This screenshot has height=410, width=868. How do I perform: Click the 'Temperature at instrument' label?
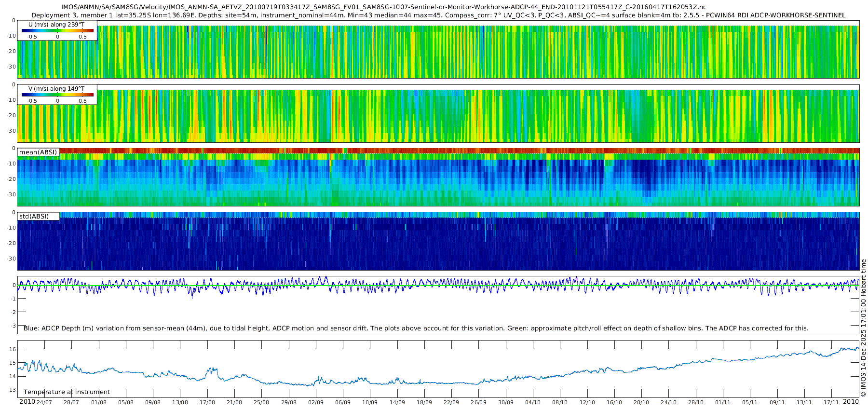click(x=67, y=392)
